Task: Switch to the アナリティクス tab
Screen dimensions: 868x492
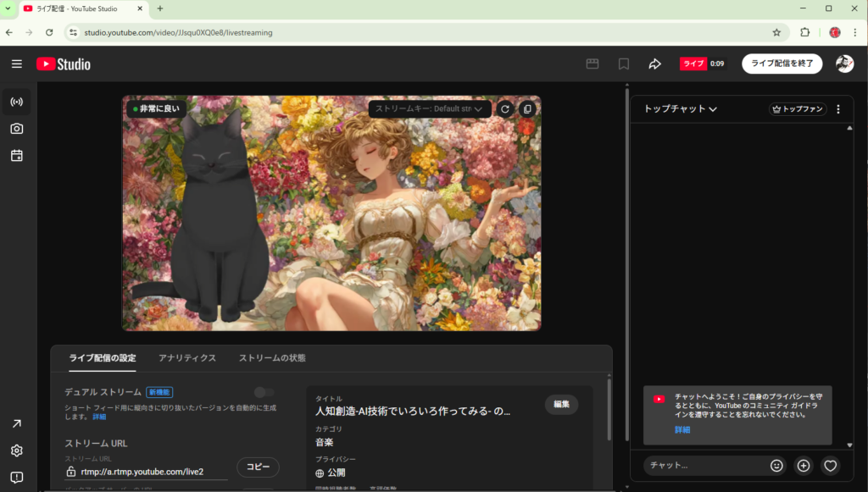Action: click(187, 358)
